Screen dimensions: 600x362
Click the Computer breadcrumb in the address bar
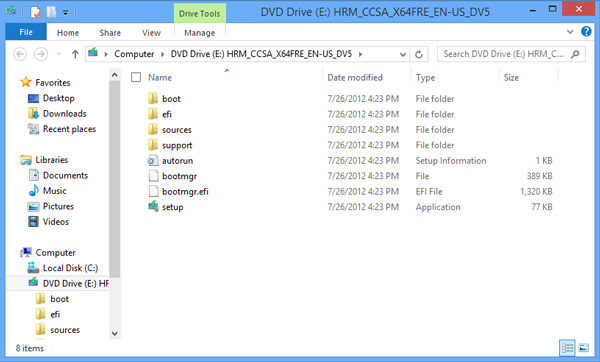tap(134, 54)
